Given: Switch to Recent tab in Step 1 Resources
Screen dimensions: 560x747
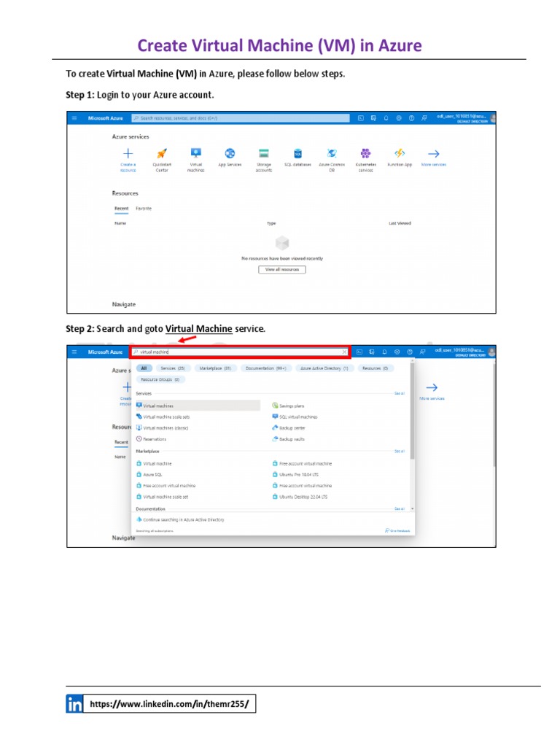Looking at the screenshot, I should [x=122, y=209].
